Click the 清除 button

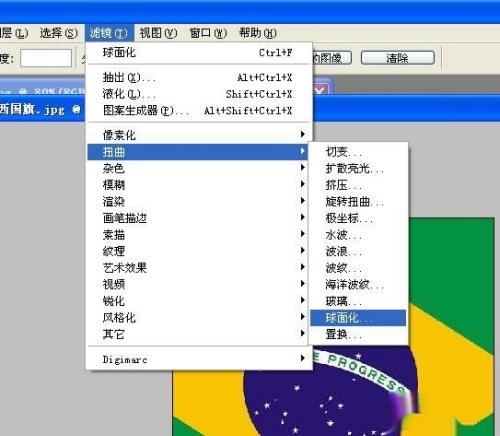click(398, 58)
